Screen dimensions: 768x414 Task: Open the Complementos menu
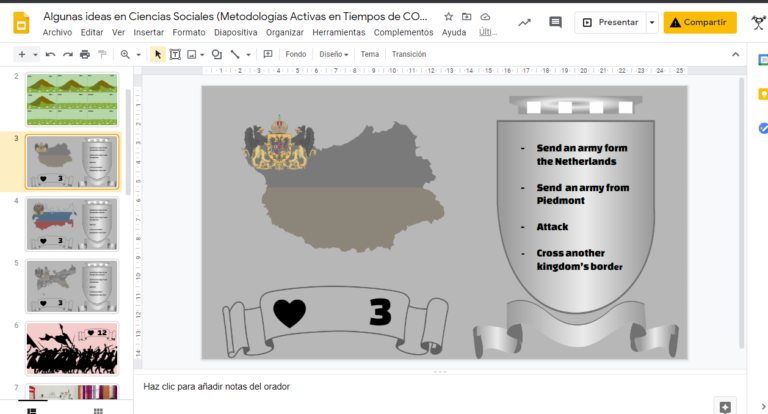click(404, 32)
